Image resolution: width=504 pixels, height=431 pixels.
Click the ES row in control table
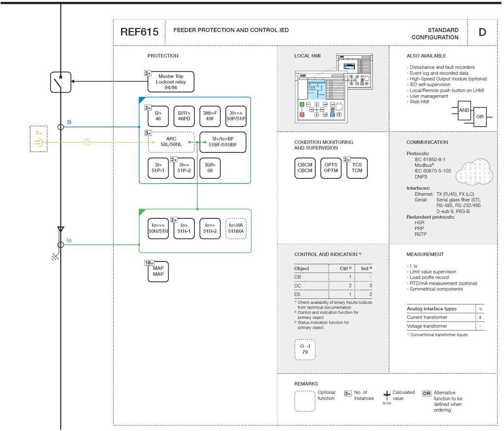tap(333, 294)
